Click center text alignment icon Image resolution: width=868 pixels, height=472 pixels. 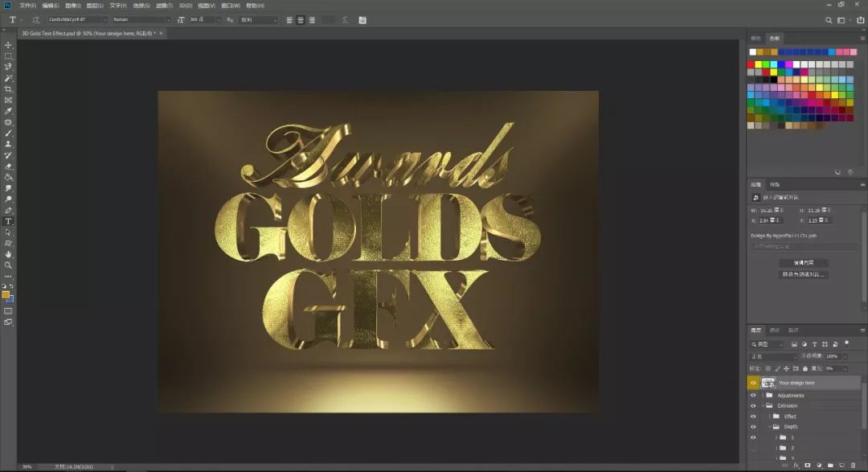(301, 19)
